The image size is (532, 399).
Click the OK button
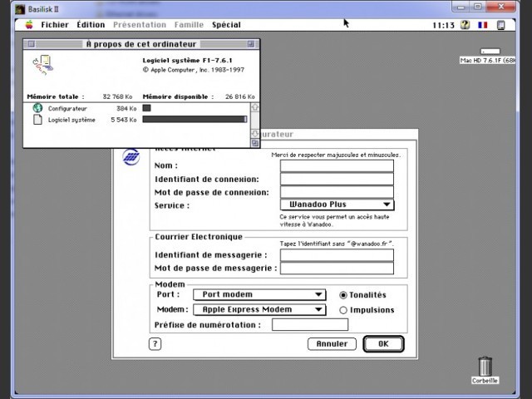click(383, 344)
